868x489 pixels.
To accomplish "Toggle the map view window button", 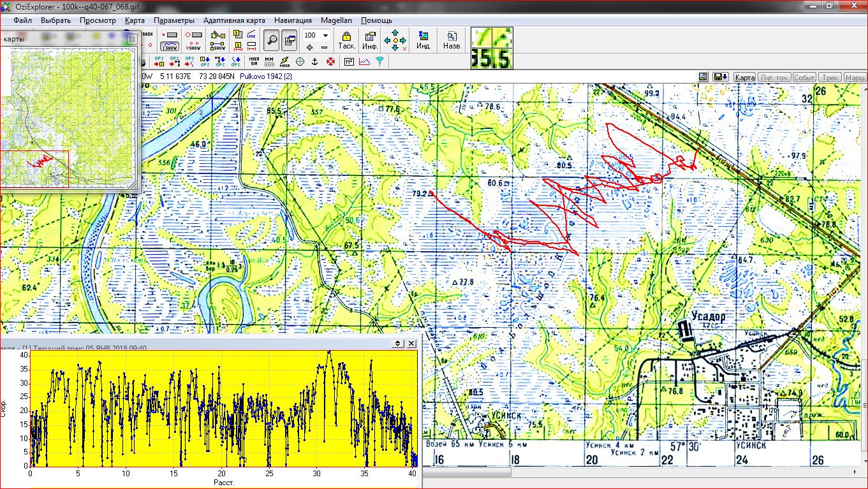I will (x=290, y=40).
